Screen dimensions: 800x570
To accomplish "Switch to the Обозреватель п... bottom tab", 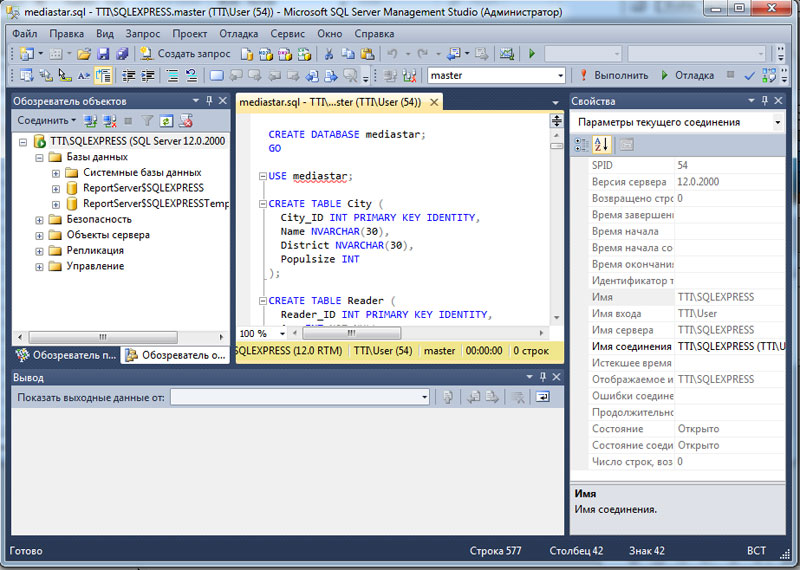I will [x=66, y=355].
